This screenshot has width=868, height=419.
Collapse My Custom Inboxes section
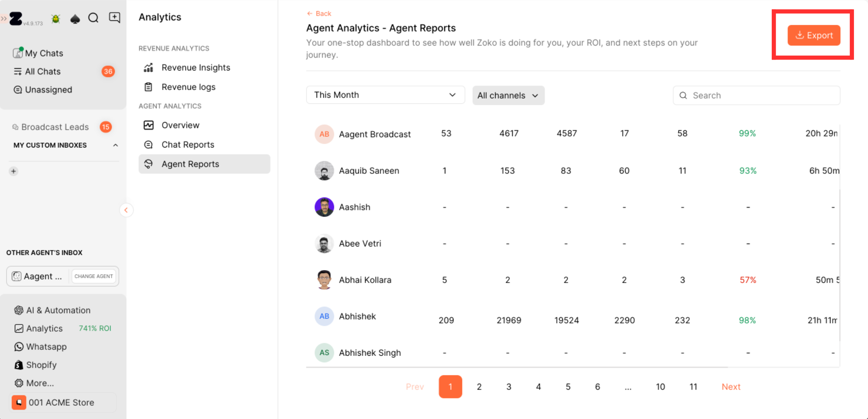click(x=116, y=145)
